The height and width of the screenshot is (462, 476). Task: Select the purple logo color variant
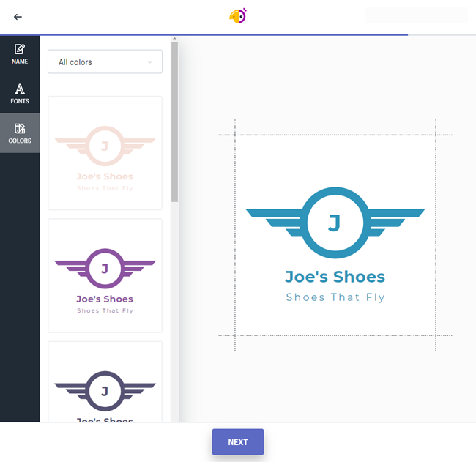tap(105, 275)
